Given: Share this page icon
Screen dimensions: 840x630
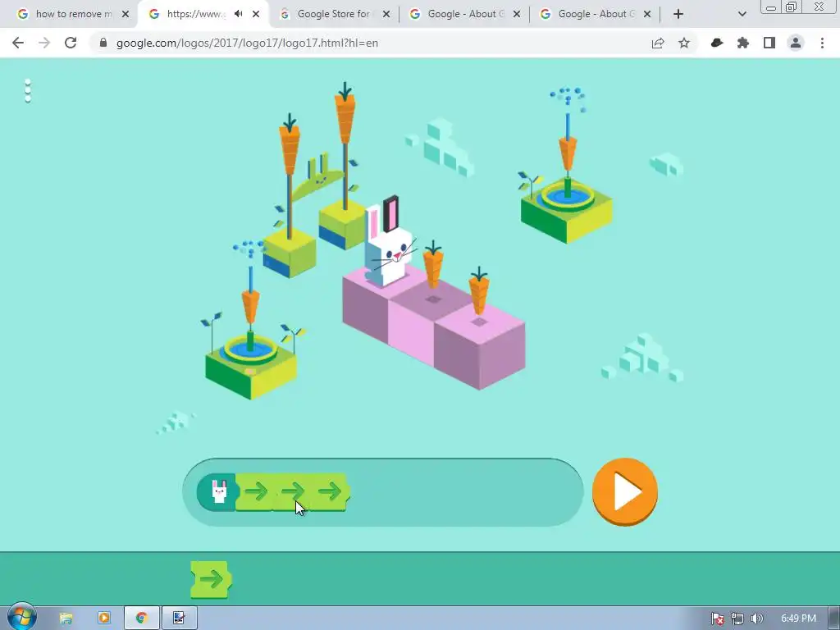Looking at the screenshot, I should (x=658, y=43).
